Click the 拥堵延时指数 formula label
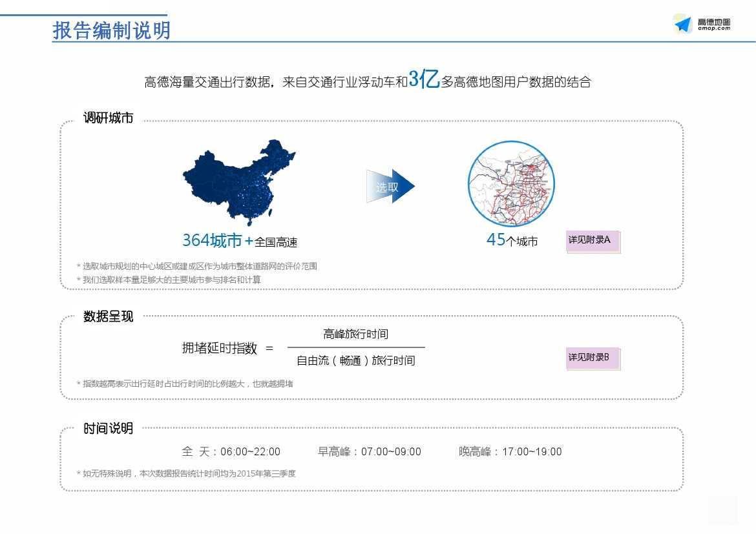Viewport: 756px width, 534px height. tap(219, 348)
